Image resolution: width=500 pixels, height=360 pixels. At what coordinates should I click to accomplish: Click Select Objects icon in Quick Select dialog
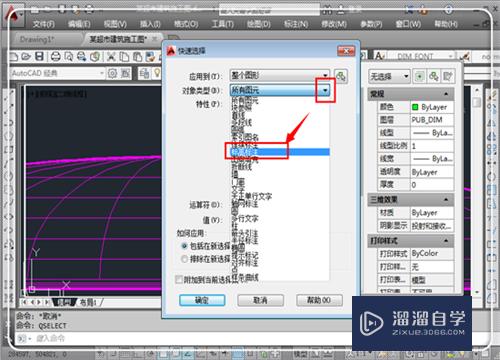tap(341, 76)
